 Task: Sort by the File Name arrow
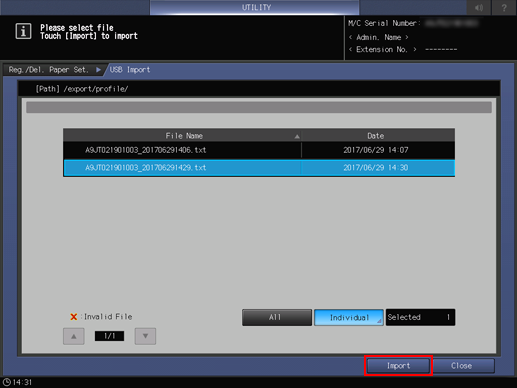click(x=297, y=136)
